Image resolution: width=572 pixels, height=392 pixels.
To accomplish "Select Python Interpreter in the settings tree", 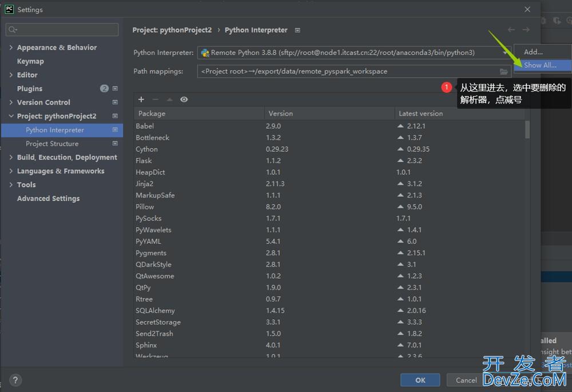I will (62, 130).
